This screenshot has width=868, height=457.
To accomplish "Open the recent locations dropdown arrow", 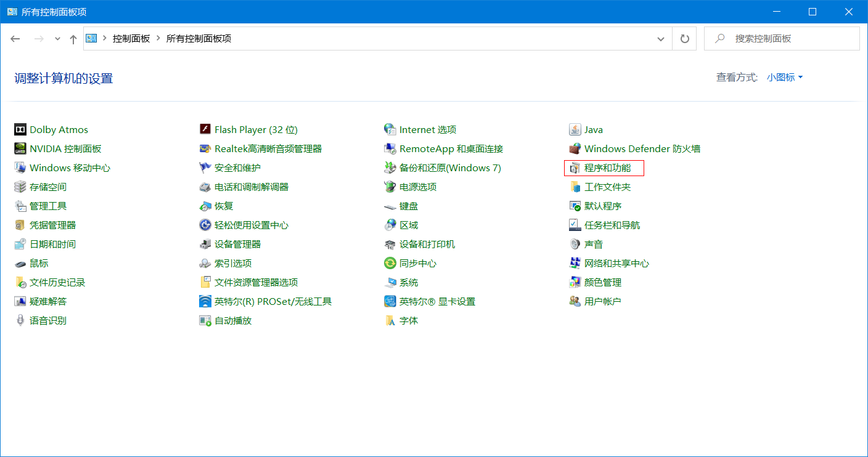I will 57,39.
